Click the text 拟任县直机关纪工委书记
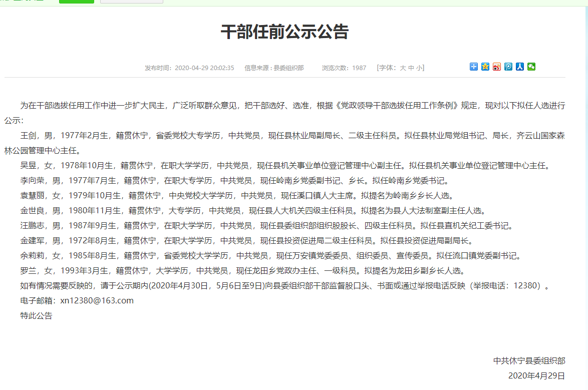 tap(464, 225)
